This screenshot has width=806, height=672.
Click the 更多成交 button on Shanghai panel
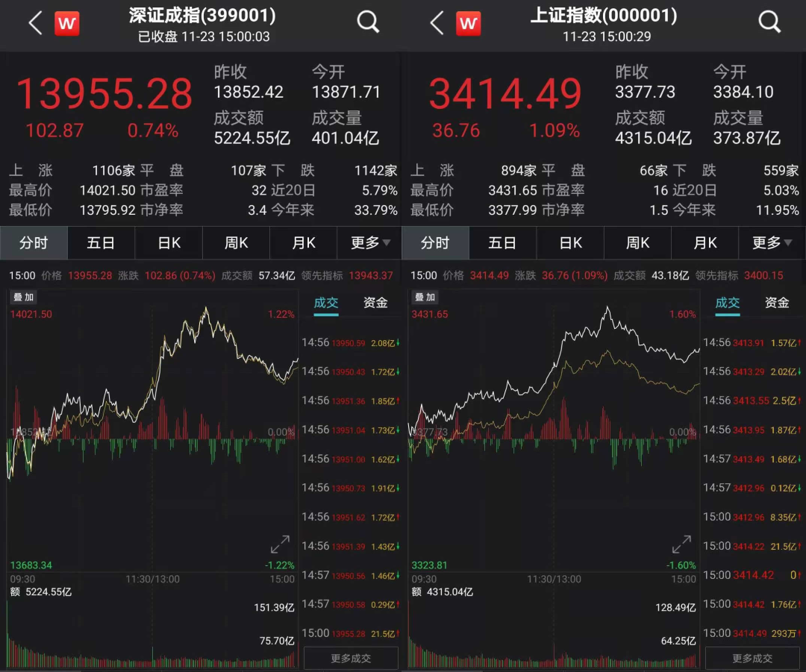(754, 658)
